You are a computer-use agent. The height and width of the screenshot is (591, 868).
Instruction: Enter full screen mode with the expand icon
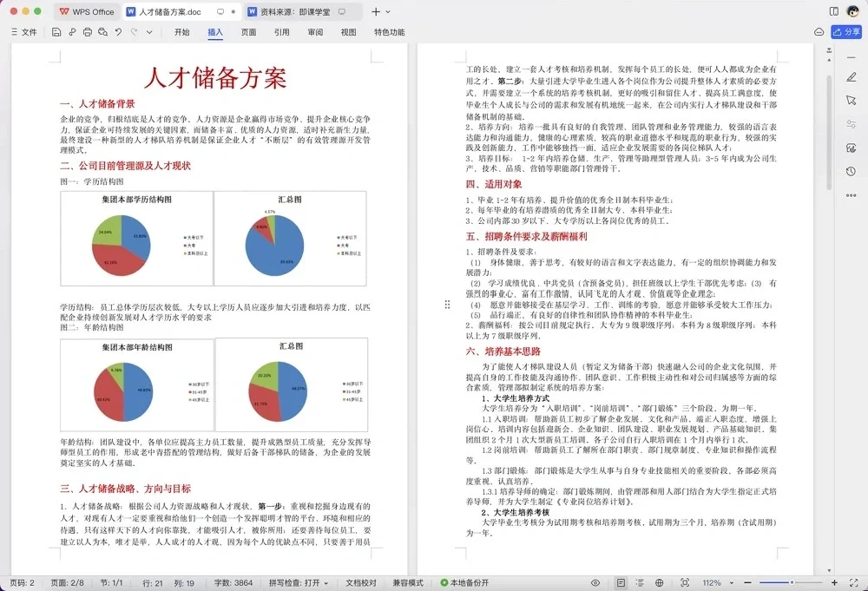[x=853, y=582]
